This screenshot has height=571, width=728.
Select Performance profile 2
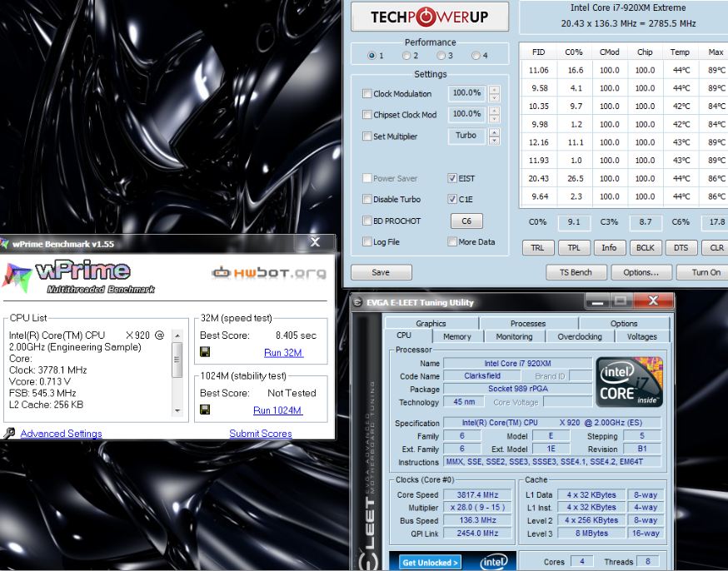406,56
